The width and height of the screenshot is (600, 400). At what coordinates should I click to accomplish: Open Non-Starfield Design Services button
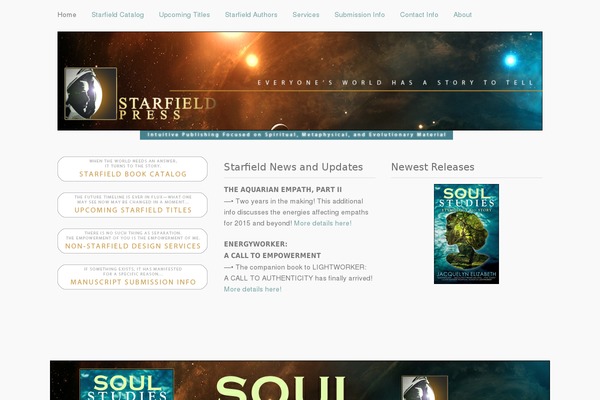[x=132, y=241]
